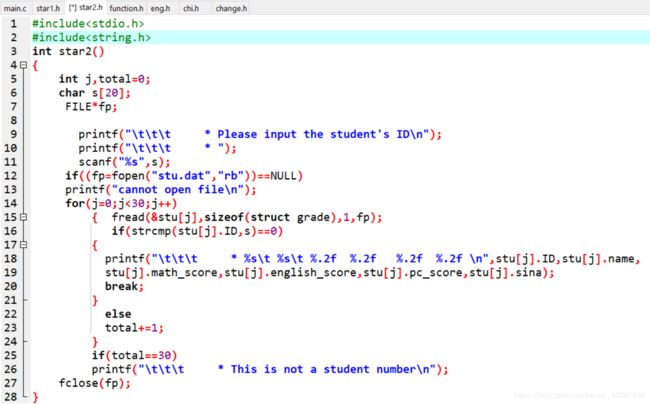
Task: Switch to the main.c tab
Action: click(15, 8)
